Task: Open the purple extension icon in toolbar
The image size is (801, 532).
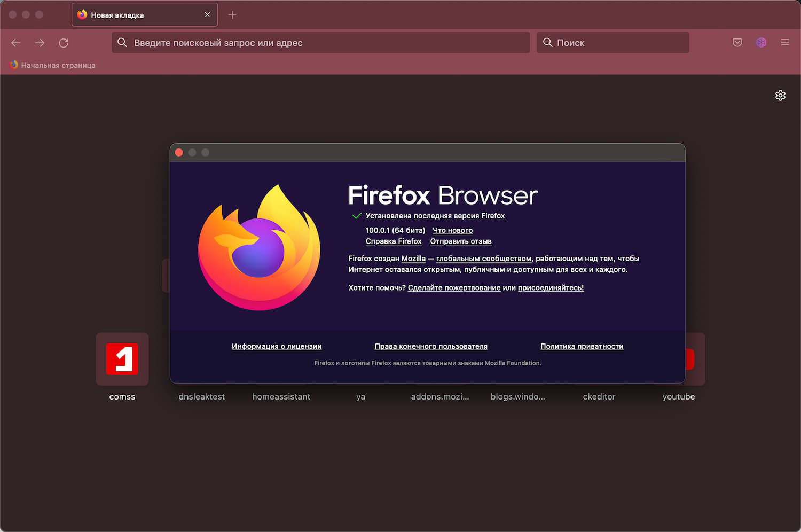Action: 761,43
